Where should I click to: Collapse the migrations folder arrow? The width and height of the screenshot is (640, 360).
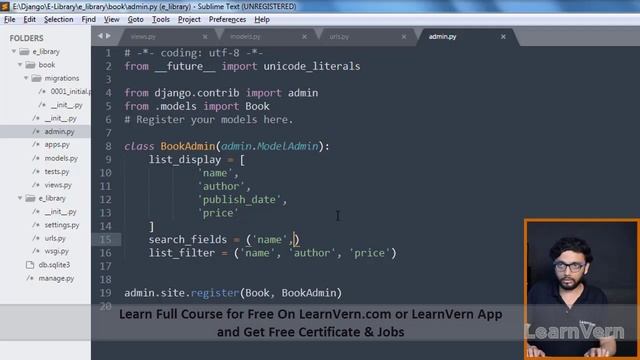(26, 78)
